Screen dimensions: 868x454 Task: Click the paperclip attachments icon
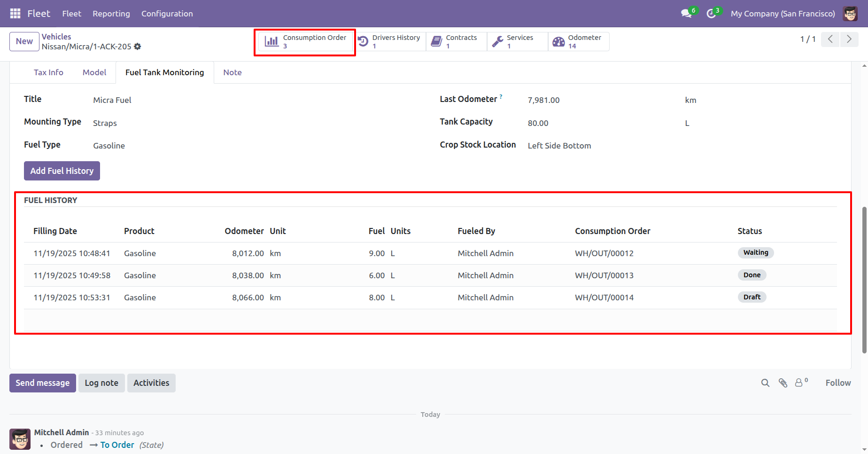click(783, 383)
